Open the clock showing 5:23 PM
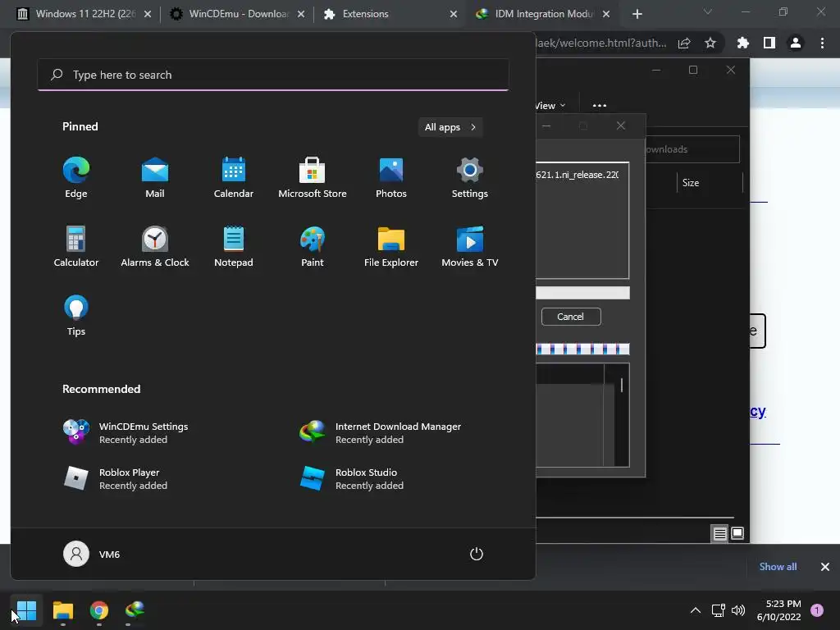The height and width of the screenshot is (630, 840). [x=779, y=610]
